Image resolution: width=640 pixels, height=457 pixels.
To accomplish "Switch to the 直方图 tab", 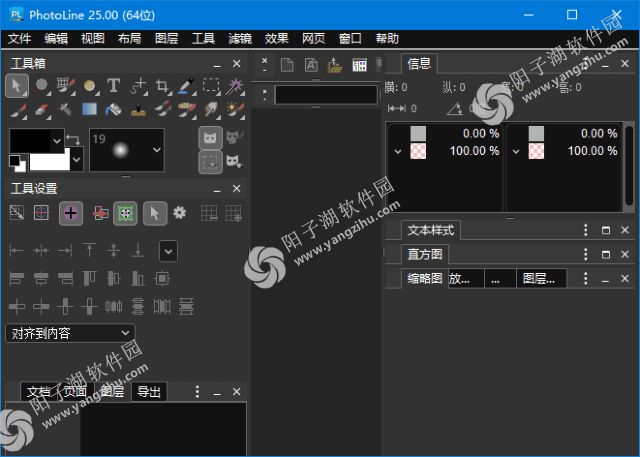I will (x=425, y=254).
